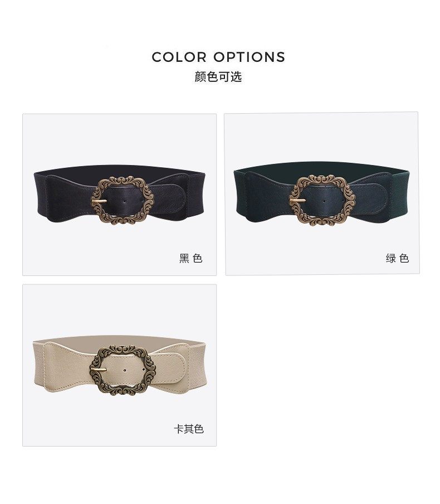Click the buckle prong on green belt
This screenshot has width=440, height=504.
pos(298,200)
